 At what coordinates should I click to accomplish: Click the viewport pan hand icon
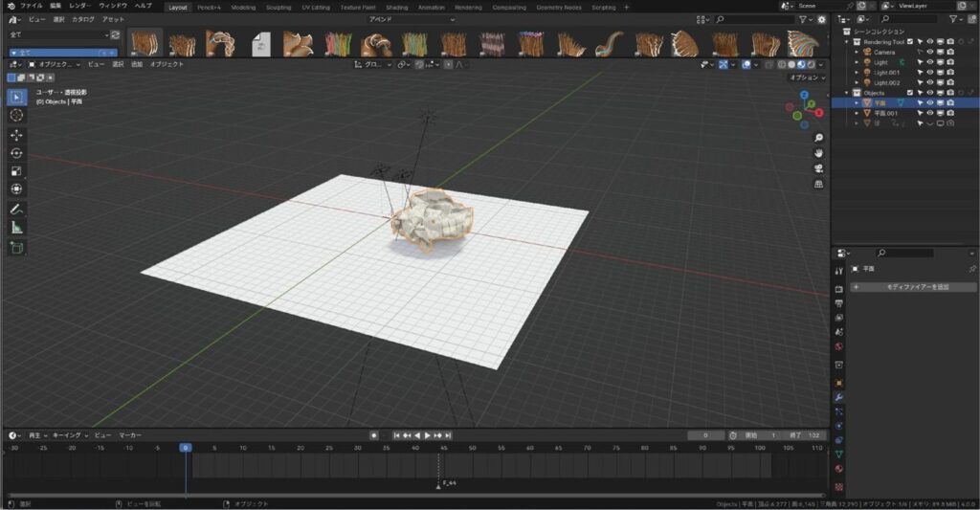click(819, 153)
